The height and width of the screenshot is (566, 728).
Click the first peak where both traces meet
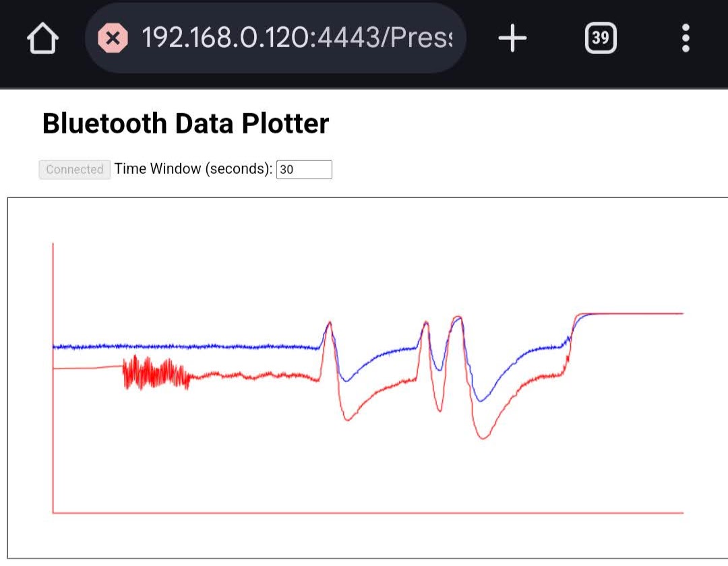pyautogui.click(x=329, y=323)
